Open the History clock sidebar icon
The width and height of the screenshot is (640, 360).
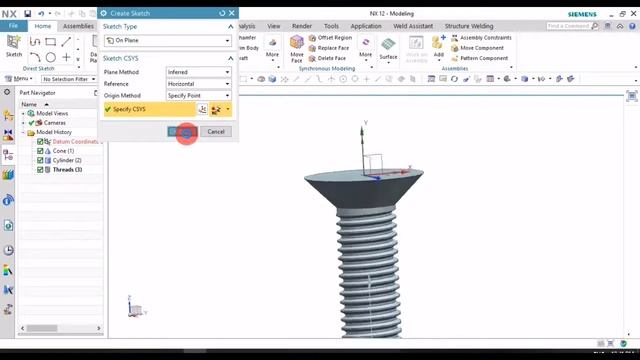coord(8,250)
